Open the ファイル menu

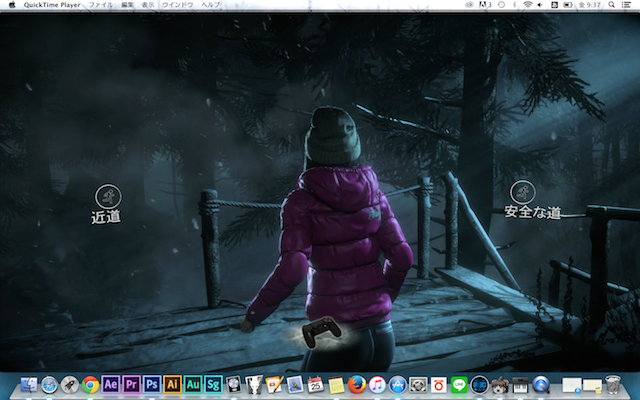point(101,5)
